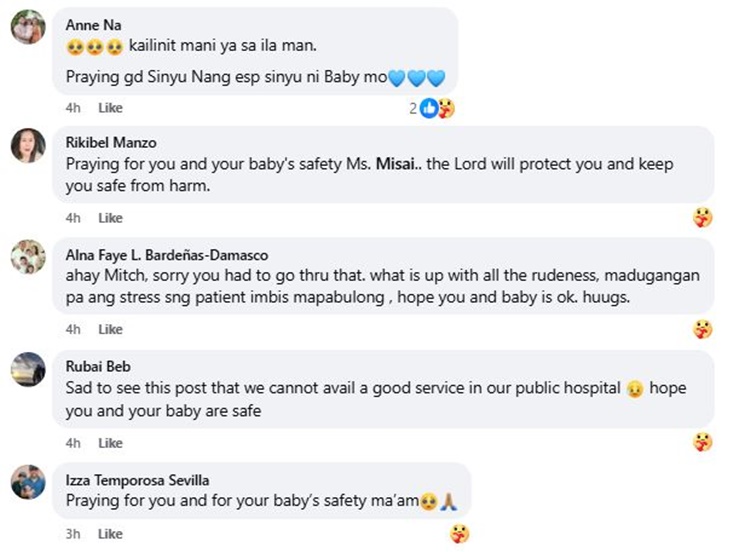
Task: Like Alna Faye's comment
Action: [x=110, y=330]
